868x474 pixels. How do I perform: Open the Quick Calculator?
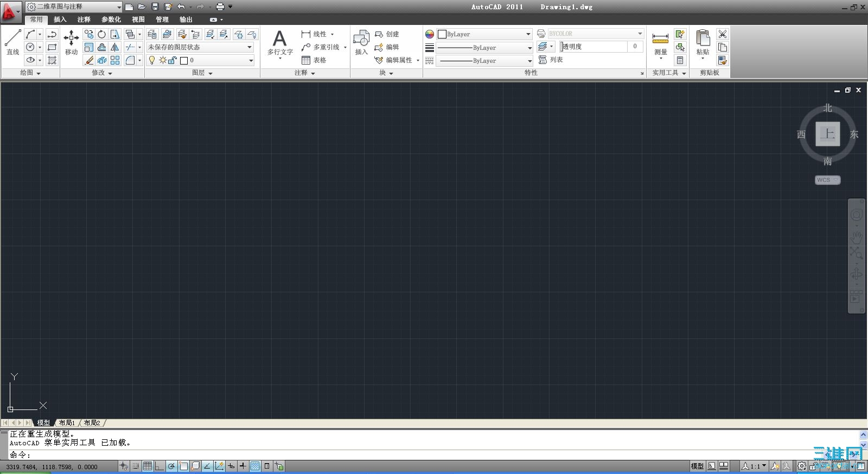click(x=680, y=60)
